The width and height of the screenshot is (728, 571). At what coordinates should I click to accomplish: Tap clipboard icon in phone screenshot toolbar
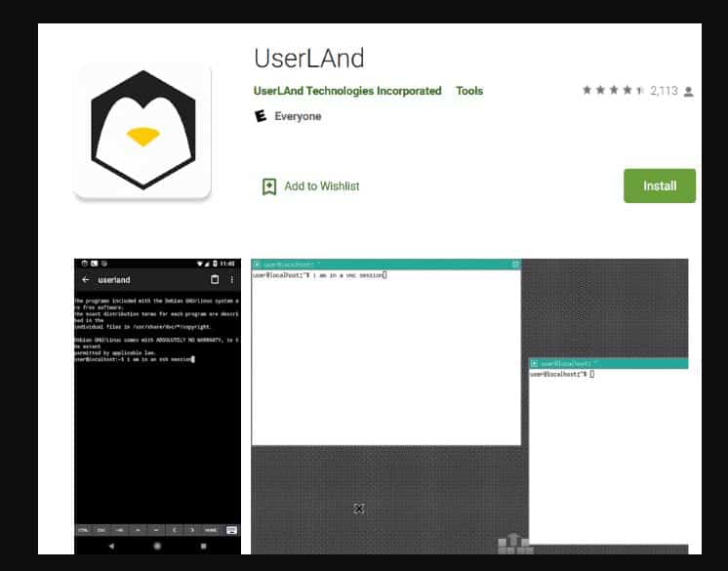215,279
